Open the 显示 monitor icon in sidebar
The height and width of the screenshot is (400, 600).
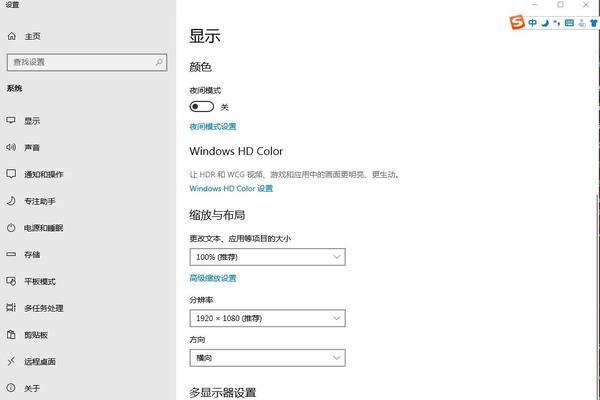click(x=11, y=121)
